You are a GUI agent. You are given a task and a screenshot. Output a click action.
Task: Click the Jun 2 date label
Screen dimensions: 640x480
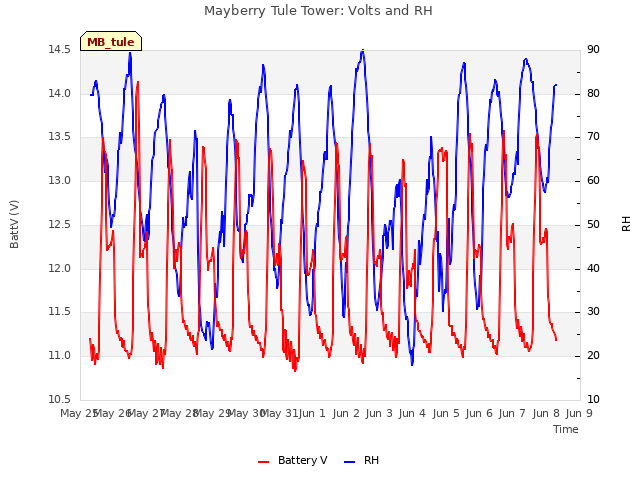click(x=346, y=413)
